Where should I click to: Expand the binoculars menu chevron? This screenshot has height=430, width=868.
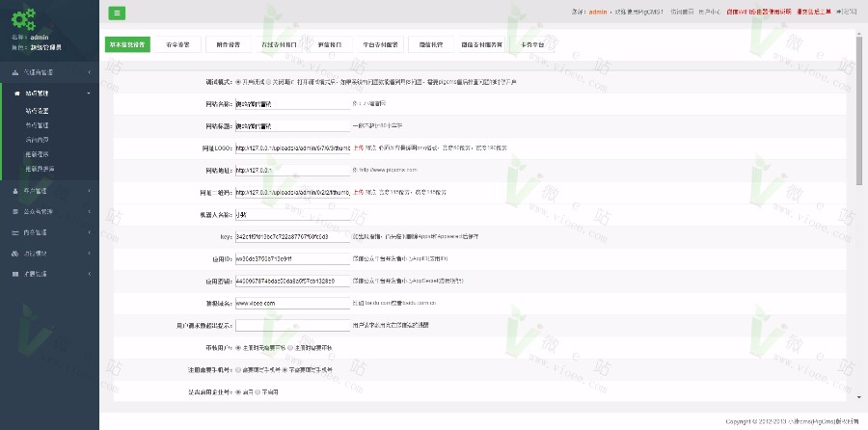pyautogui.click(x=89, y=254)
